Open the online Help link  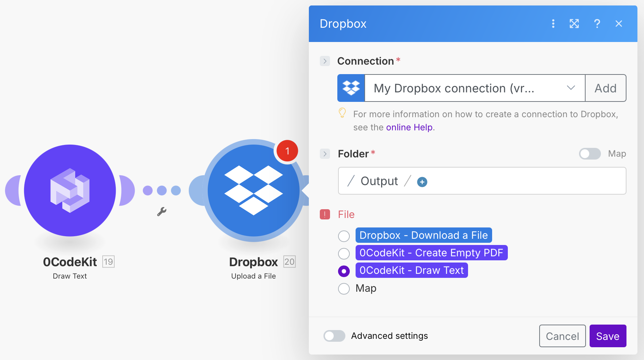coord(410,127)
